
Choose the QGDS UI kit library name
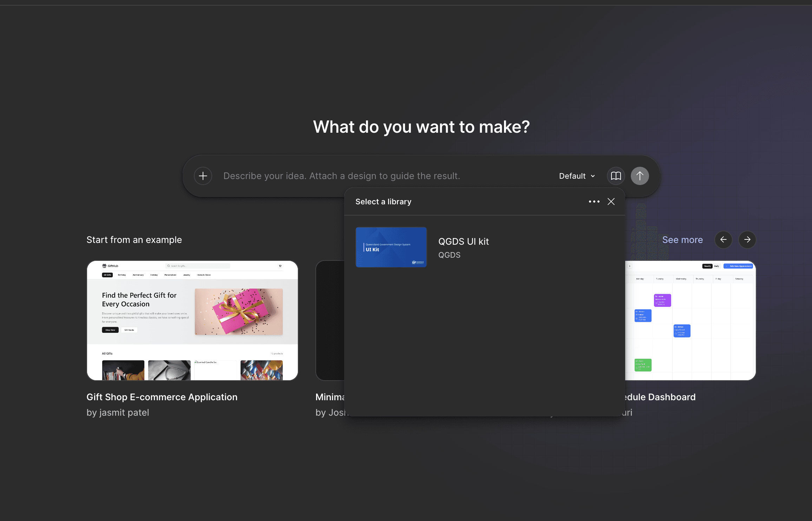point(463,242)
